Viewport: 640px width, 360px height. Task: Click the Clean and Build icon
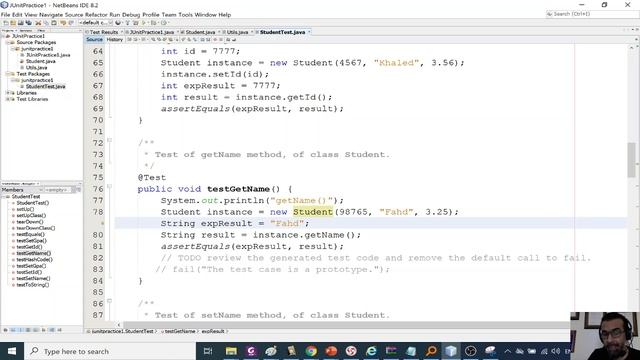136,23
